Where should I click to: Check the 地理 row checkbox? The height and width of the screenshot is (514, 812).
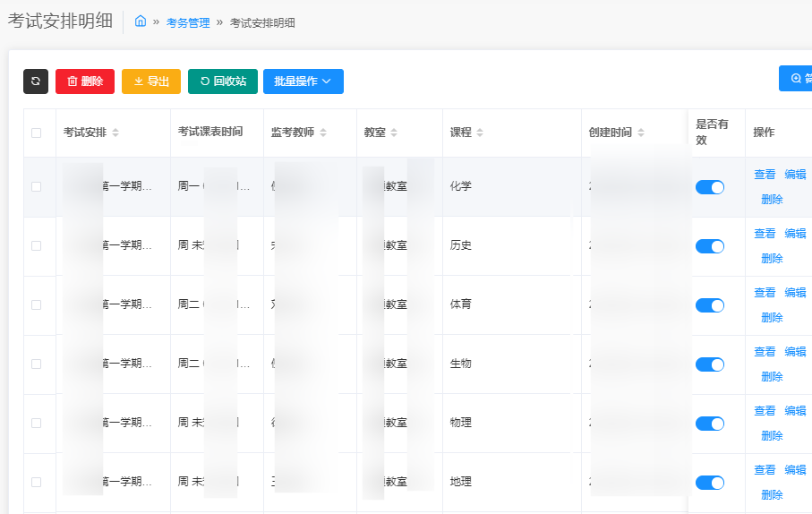point(36,482)
